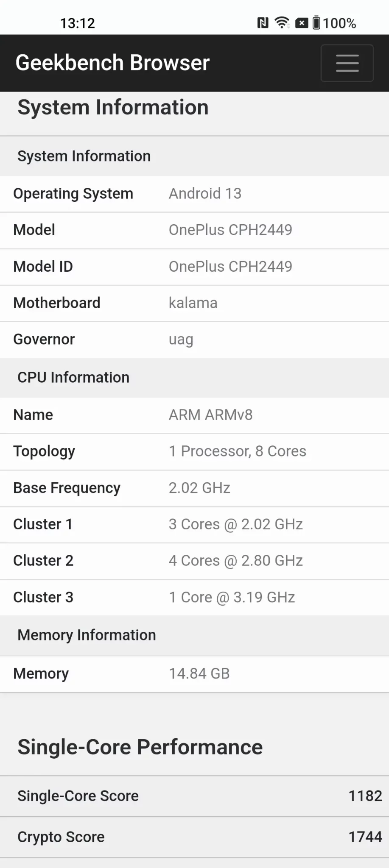
Task: Tap the NFC status bar icon
Action: pos(263,22)
